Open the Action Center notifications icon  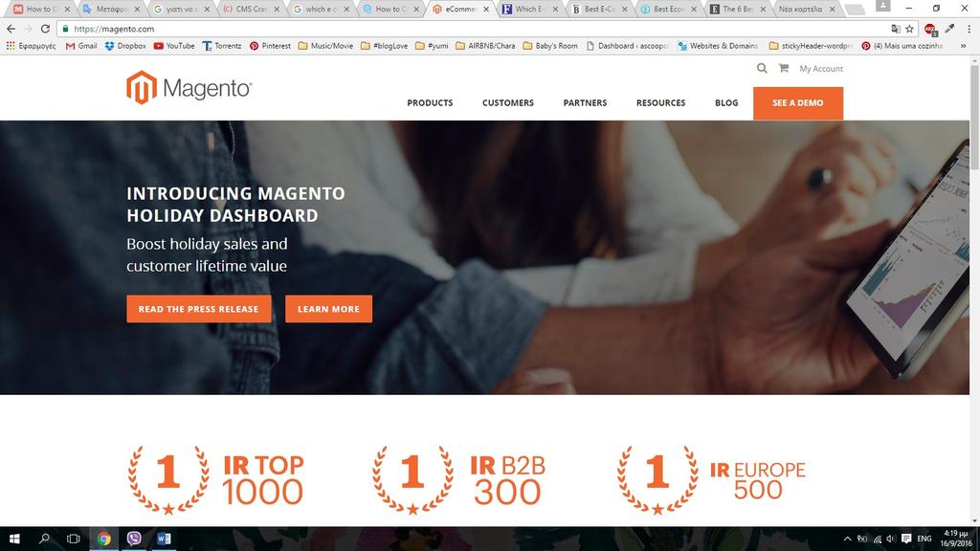906,539
